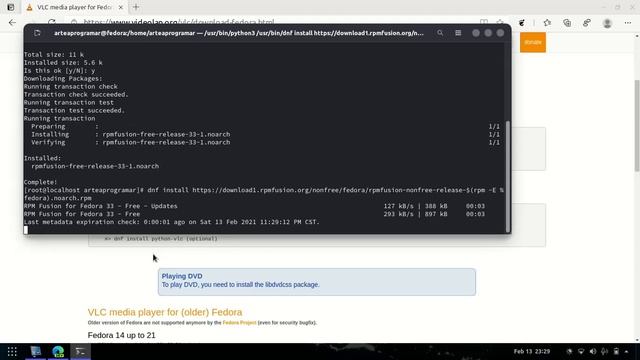Open the Fedora Project link

click(240, 322)
